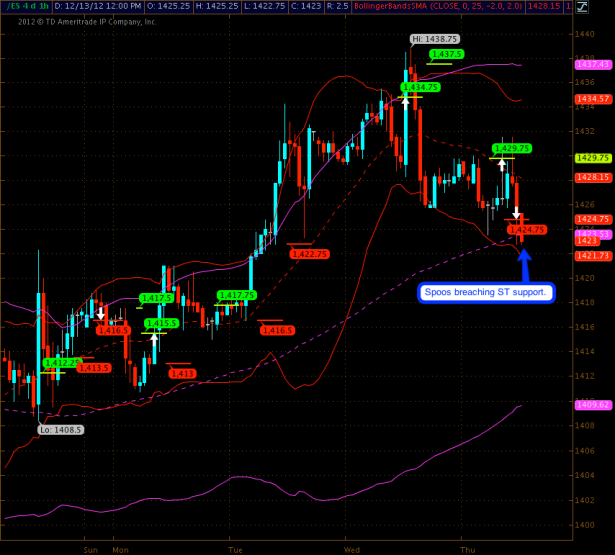Click the green 1,412.25 signal label
Image resolution: width=615 pixels, height=555 pixels.
click(62, 363)
